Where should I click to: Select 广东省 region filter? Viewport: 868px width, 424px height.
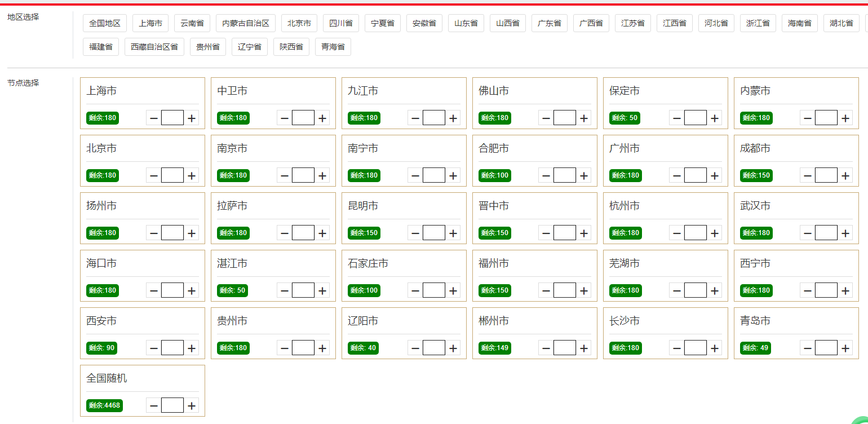point(550,23)
